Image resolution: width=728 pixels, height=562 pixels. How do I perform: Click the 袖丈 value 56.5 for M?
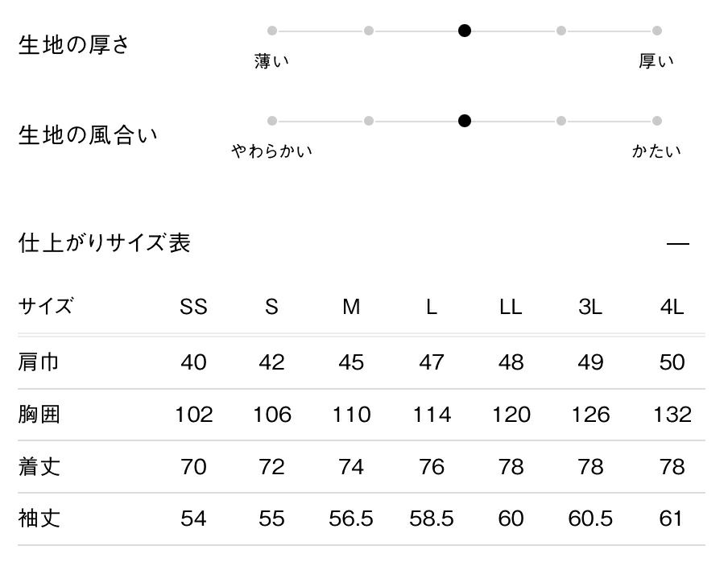351,519
